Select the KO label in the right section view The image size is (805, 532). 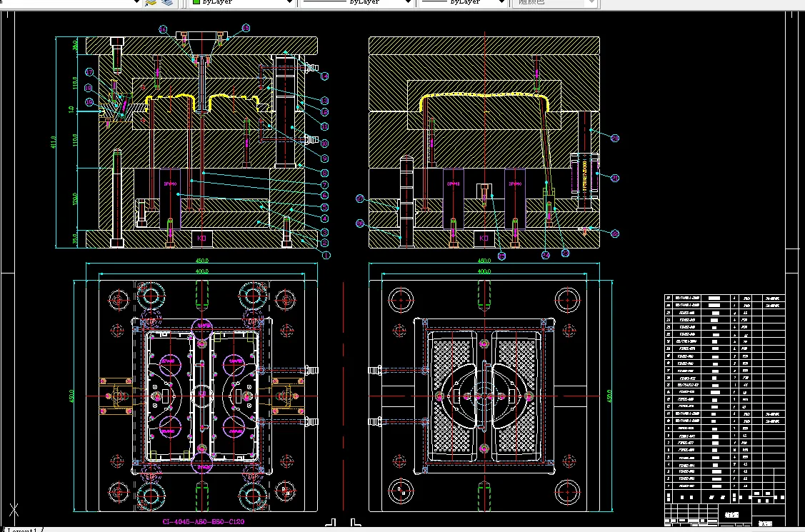[x=484, y=238]
